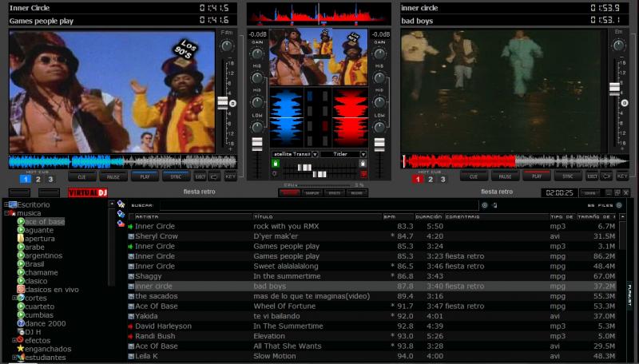Click the Escritorio desktop icon
Image resolution: width=639 pixels, height=364 pixels.
(x=13, y=204)
